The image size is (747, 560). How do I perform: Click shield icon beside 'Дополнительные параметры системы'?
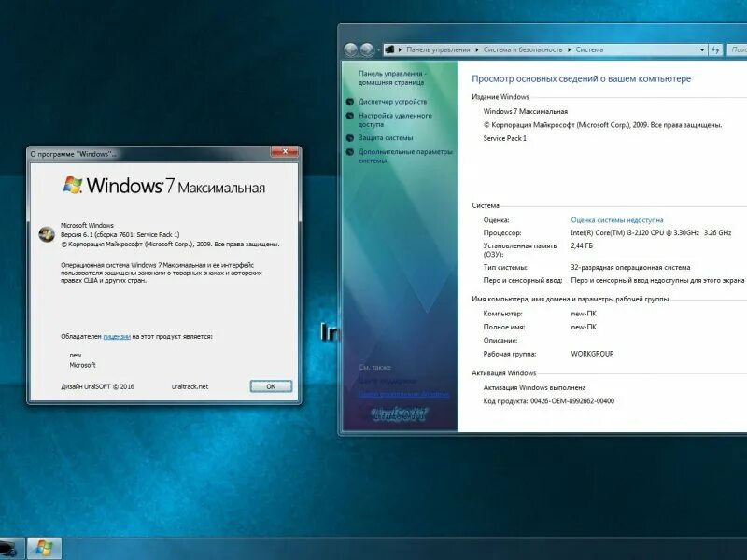[x=349, y=152]
